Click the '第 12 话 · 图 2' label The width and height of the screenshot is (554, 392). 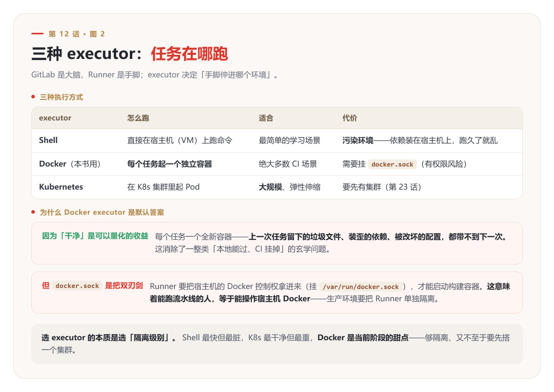click(76, 34)
